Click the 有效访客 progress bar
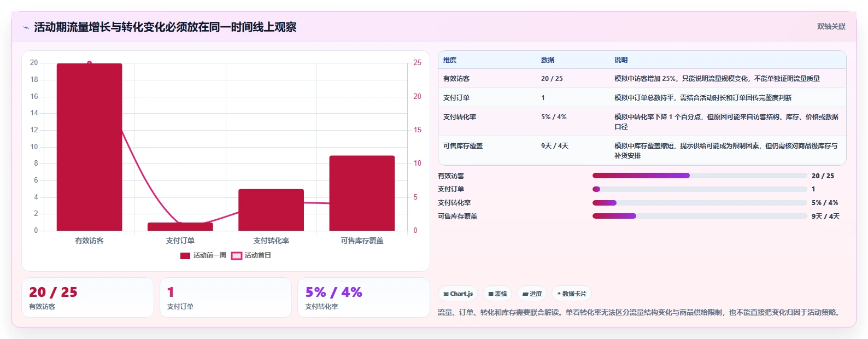The image size is (868, 339). (x=700, y=176)
